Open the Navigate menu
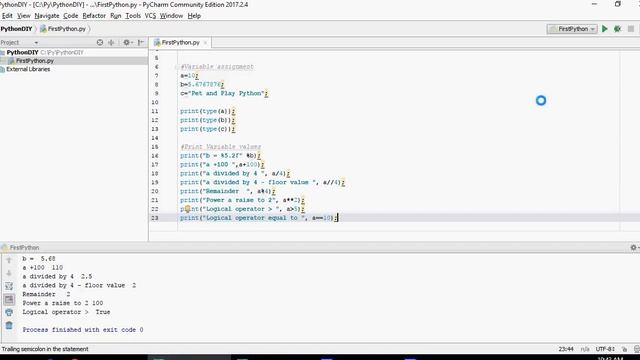 [x=47, y=16]
